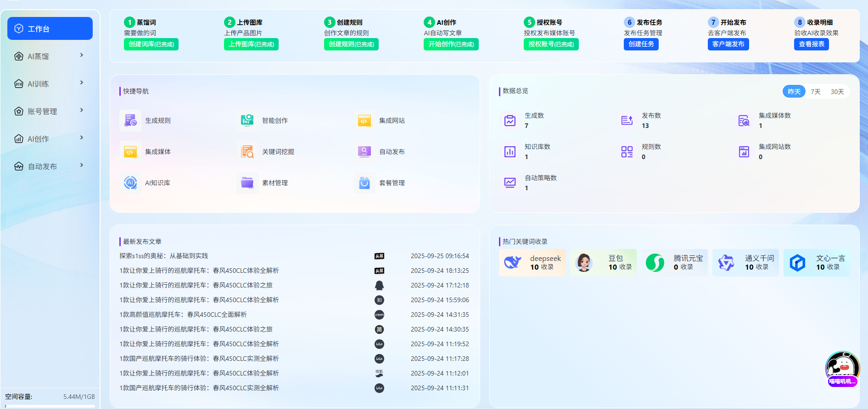
Task: Expand the 自动发布 sidebar arrow
Action: click(82, 166)
